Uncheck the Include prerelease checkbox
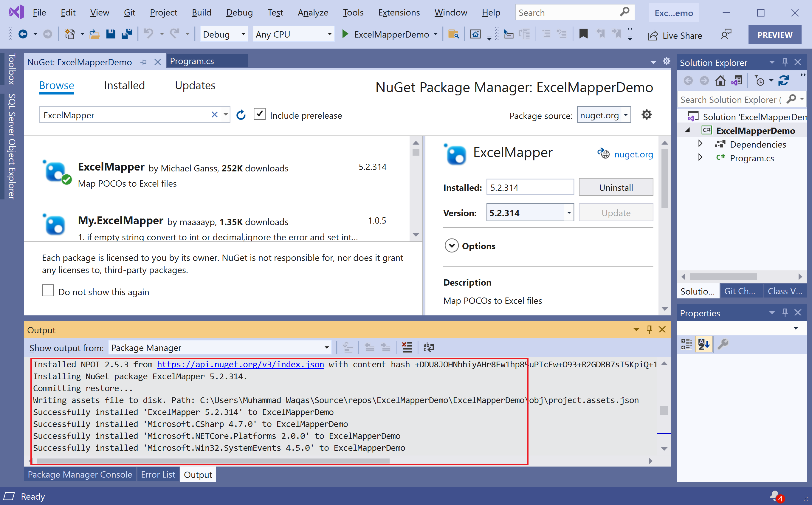Viewport: 812px width, 505px height. pos(259,114)
